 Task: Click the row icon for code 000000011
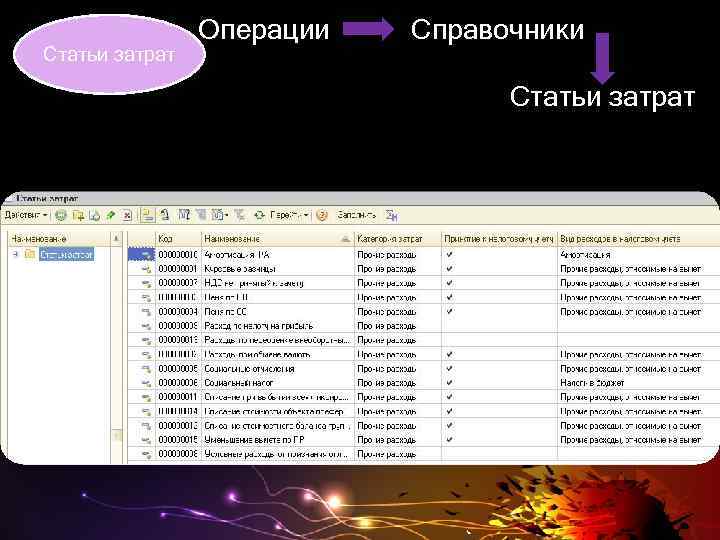pos(146,397)
